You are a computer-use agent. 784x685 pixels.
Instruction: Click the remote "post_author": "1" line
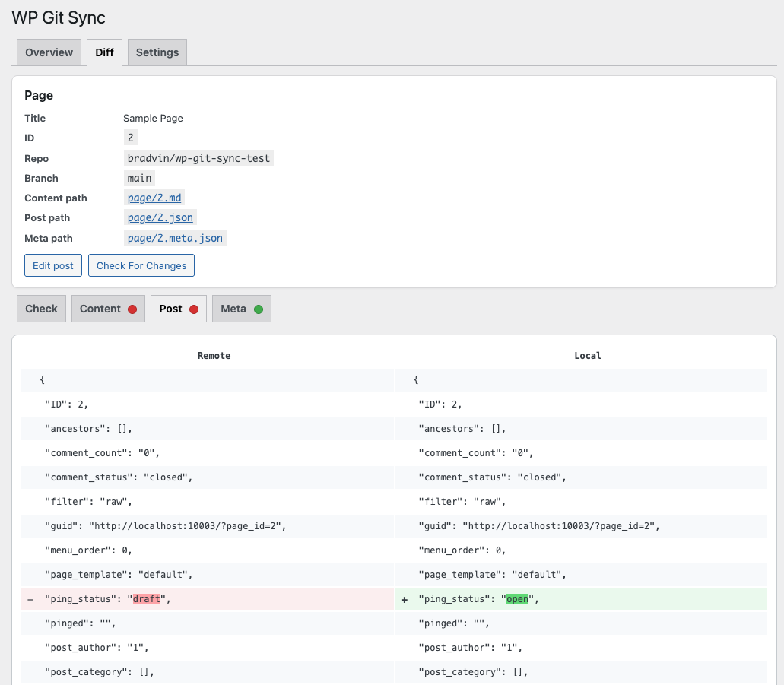[208, 648]
